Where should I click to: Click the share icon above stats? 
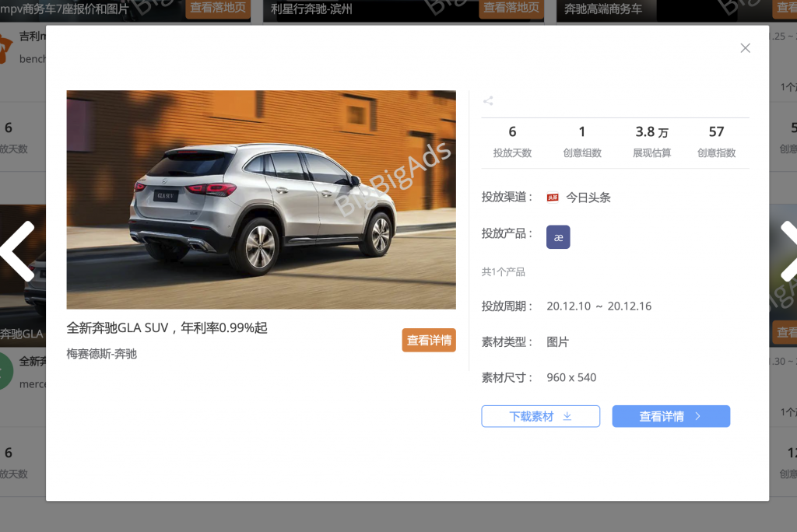tap(488, 100)
